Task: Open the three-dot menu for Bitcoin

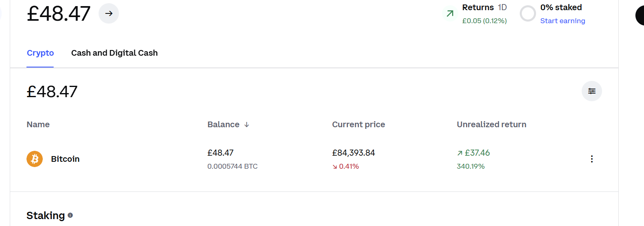Action: click(x=591, y=159)
